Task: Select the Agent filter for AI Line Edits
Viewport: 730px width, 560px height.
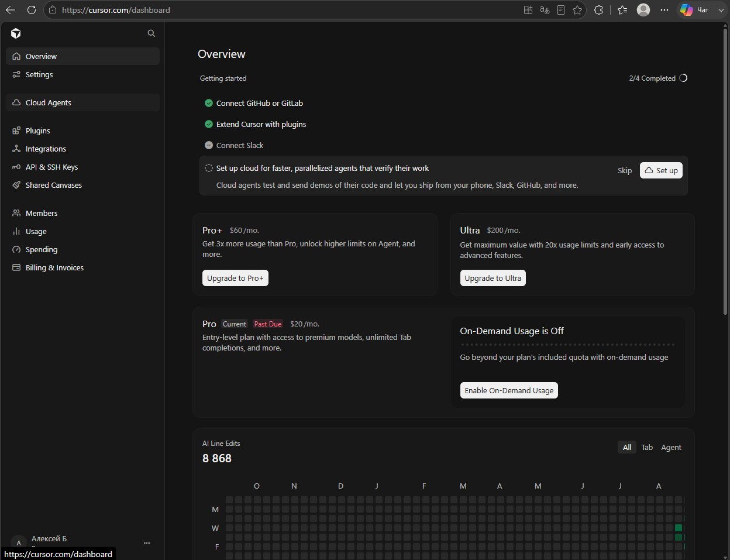Action: point(671,447)
